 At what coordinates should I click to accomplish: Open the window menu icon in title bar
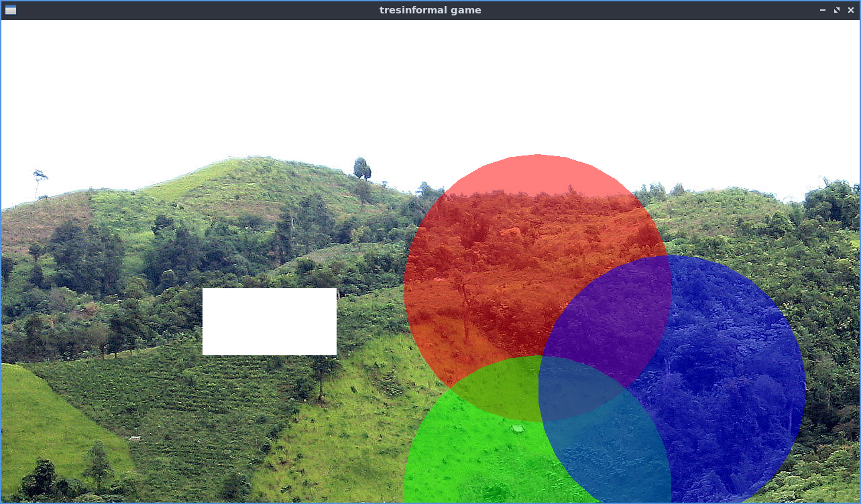(10, 10)
